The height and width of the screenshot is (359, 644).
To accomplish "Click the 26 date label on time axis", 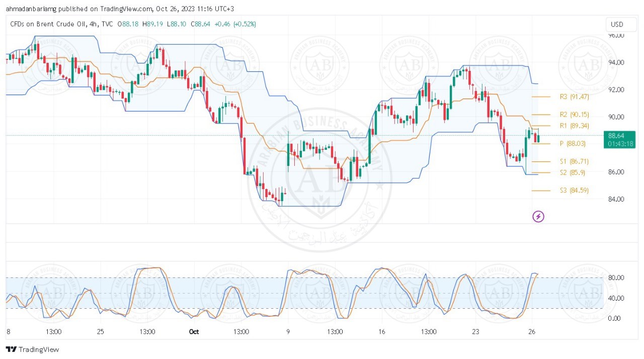I will point(532,332).
